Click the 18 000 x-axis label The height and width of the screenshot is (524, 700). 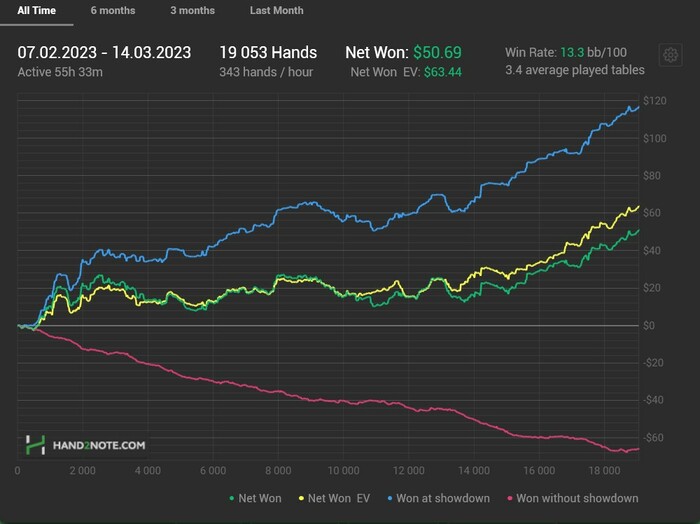(604, 470)
